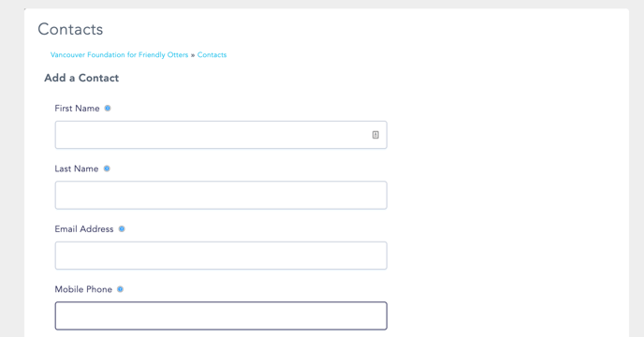Open Vancouver Foundation for Friendly Otters breadcrumb
This screenshot has width=644, height=337.
tap(119, 54)
